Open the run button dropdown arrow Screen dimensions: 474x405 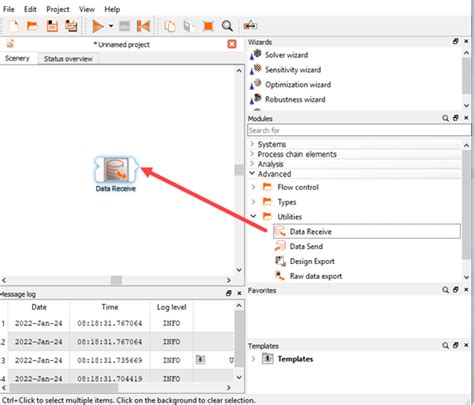point(111,26)
